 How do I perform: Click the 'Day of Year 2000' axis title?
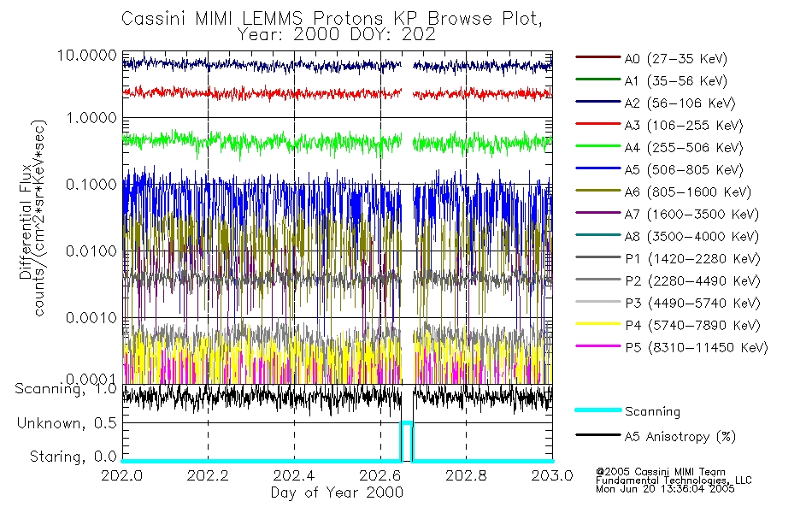click(x=337, y=492)
